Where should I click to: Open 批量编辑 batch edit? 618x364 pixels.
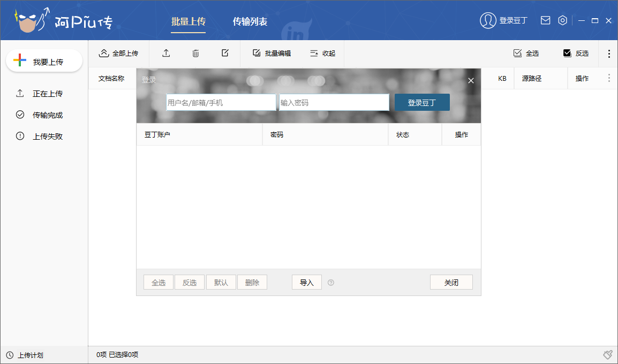pyautogui.click(x=272, y=53)
